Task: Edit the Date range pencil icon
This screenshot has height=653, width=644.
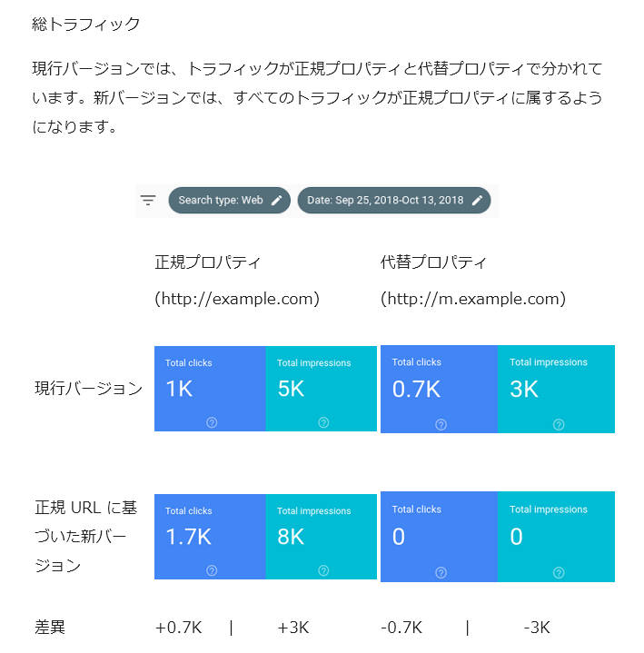Action: point(478,201)
